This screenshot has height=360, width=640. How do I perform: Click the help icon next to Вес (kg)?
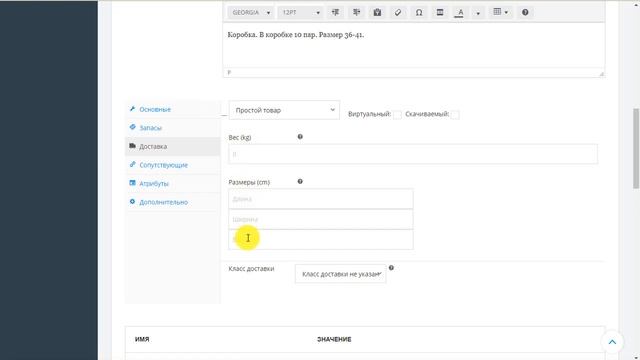300,137
